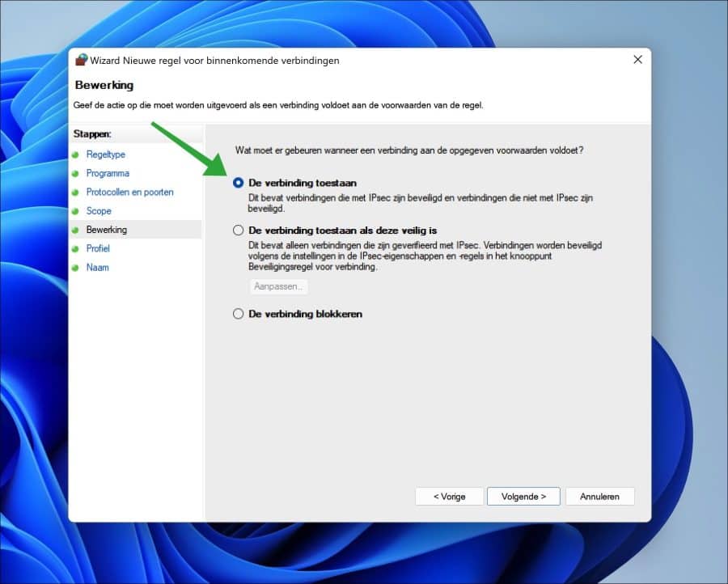Select 'De verbinding toestaan' radio button

tap(238, 183)
